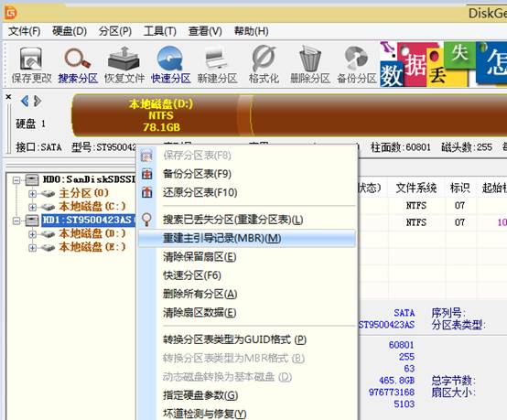This screenshot has width=507, height=420.
Task: Collapse the HD0:SanDisk tree node
Action: pyautogui.click(x=16, y=179)
